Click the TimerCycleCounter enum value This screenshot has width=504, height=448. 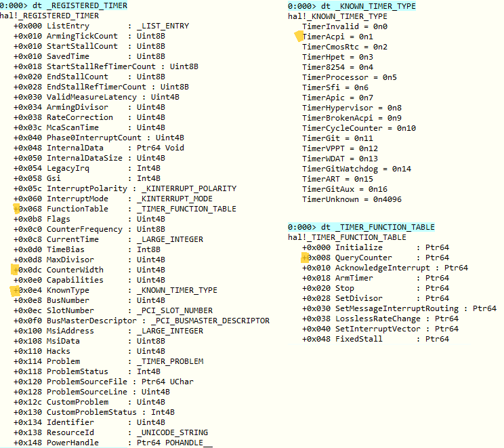(x=359, y=128)
